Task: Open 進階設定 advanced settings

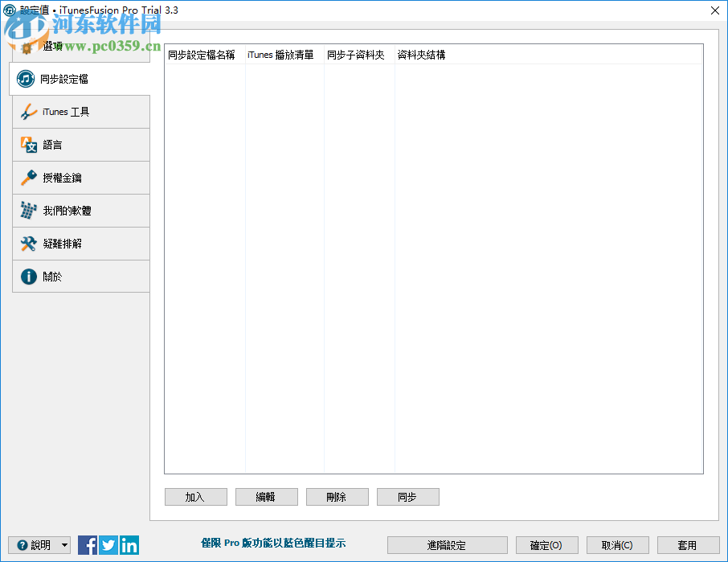Action: pyautogui.click(x=447, y=545)
